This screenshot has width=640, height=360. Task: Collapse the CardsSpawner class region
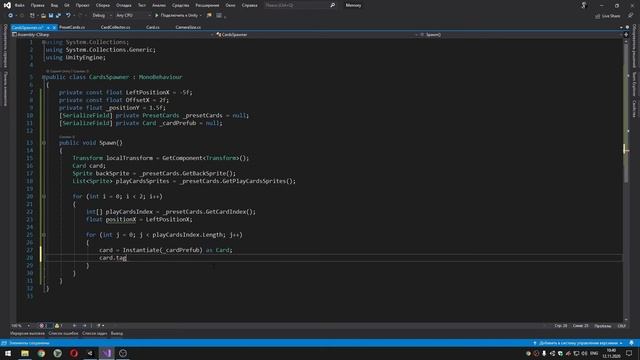[44, 77]
